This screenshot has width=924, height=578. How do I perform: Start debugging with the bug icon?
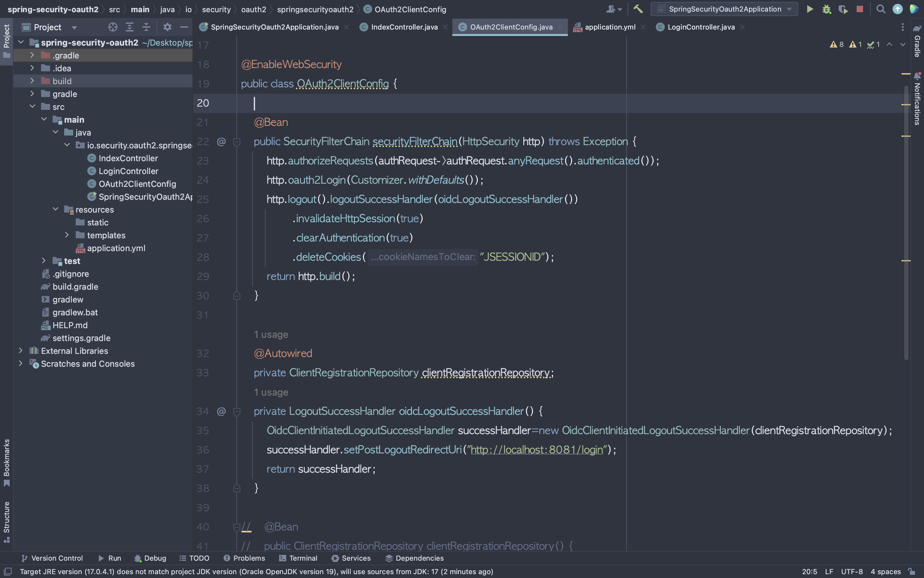[x=827, y=9]
